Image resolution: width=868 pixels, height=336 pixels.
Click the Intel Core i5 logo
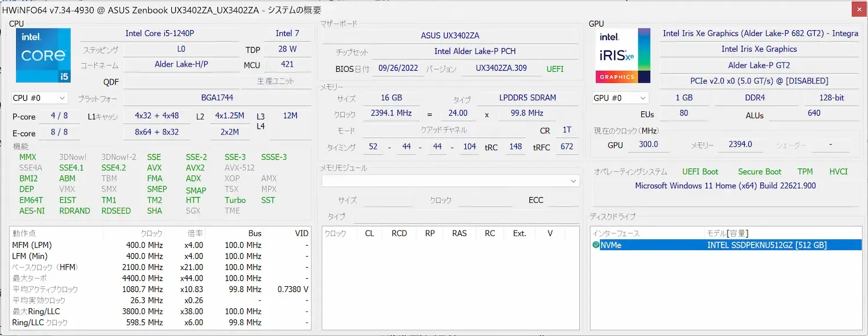pos(43,56)
